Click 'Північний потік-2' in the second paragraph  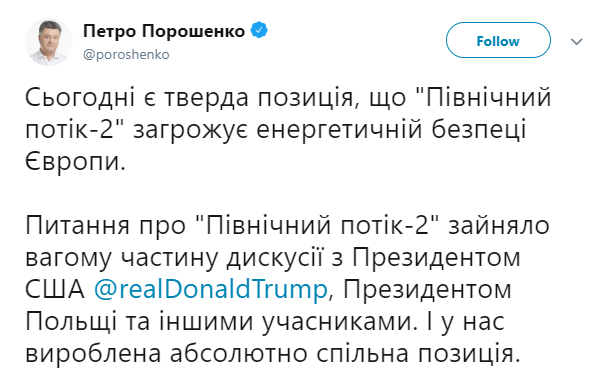coord(317,226)
